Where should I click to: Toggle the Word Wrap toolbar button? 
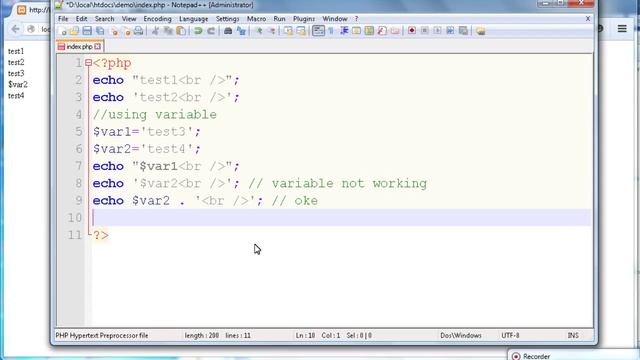(318, 31)
